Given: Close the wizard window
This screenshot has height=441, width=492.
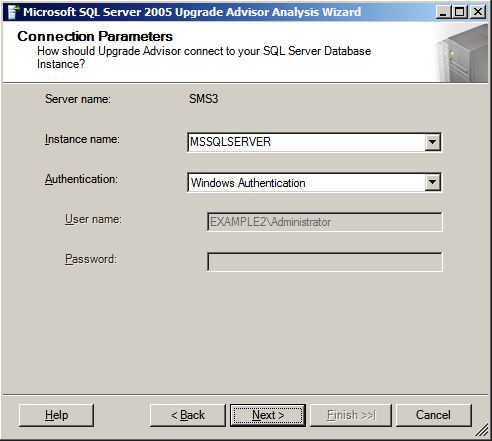Looking at the screenshot, I should pos(478,12).
